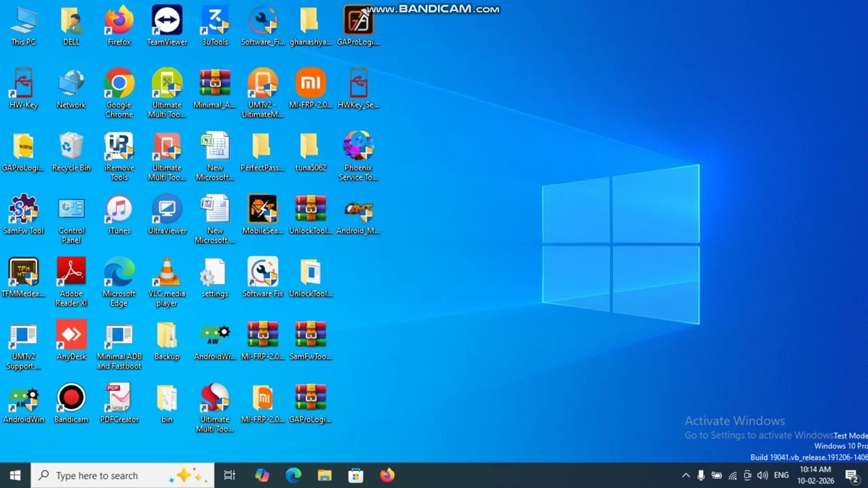Image resolution: width=868 pixels, height=488 pixels.
Task: Select the UMTv2 Support shortcut icon
Action: click(x=23, y=346)
